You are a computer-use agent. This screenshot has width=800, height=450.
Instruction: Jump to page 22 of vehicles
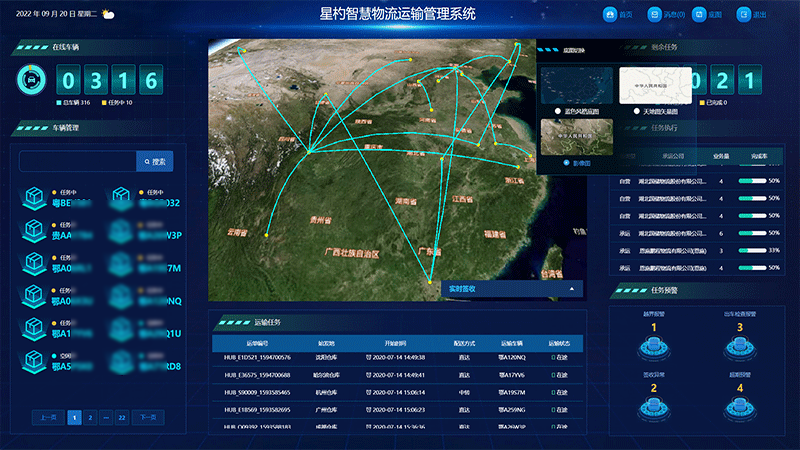tap(122, 417)
